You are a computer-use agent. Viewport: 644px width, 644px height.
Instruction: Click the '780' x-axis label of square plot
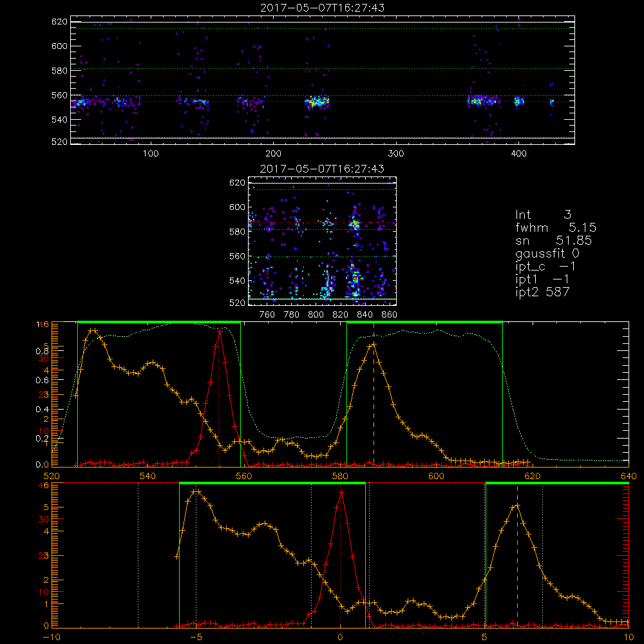point(292,315)
